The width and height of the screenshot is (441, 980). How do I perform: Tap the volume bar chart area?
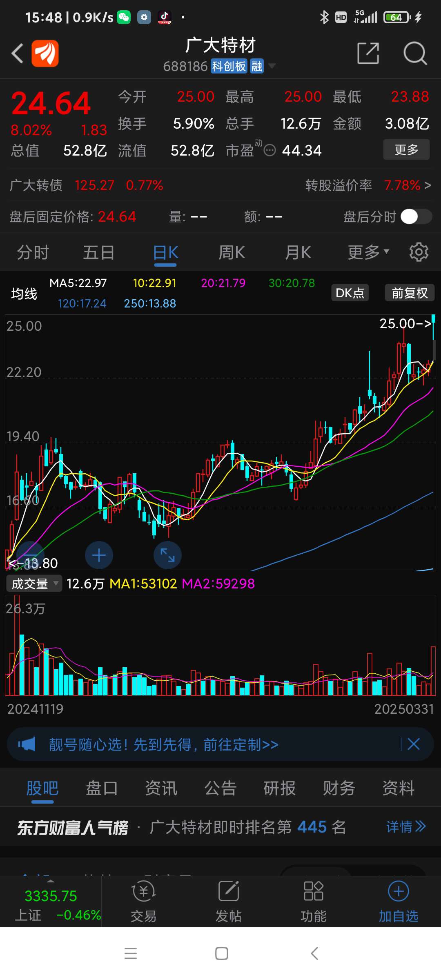click(220, 645)
